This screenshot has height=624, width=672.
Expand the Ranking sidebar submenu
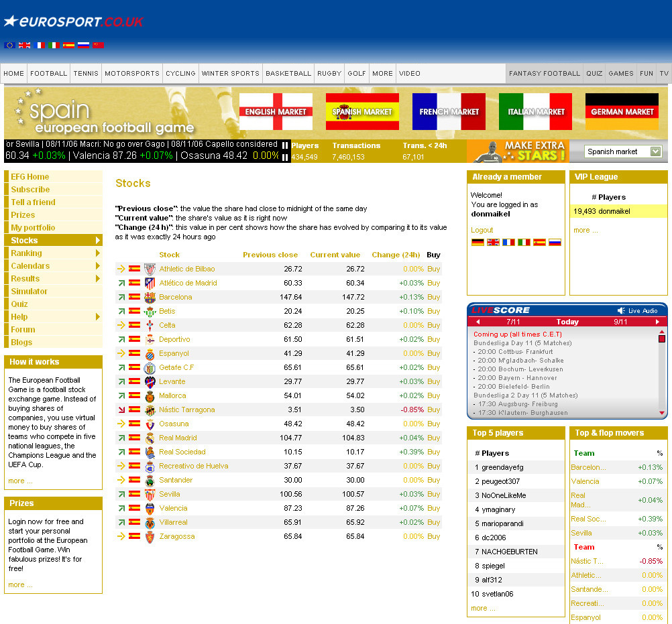click(98, 253)
